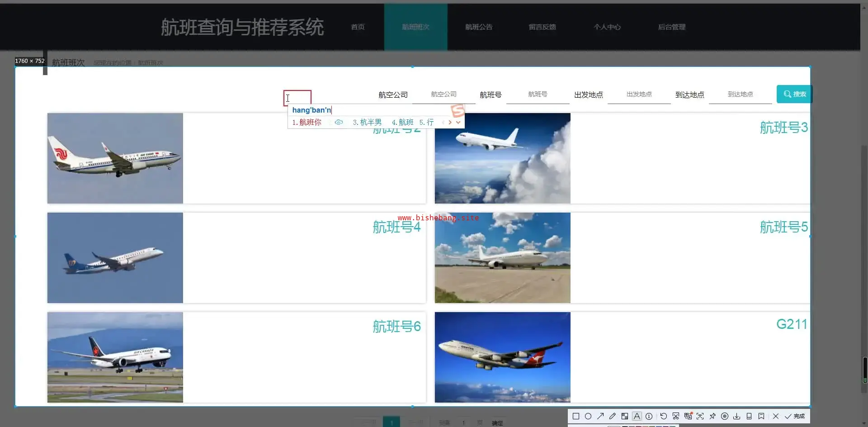Image resolution: width=868 pixels, height=427 pixels.
Task: Toggle the IME cloud candidate icon
Action: (339, 122)
